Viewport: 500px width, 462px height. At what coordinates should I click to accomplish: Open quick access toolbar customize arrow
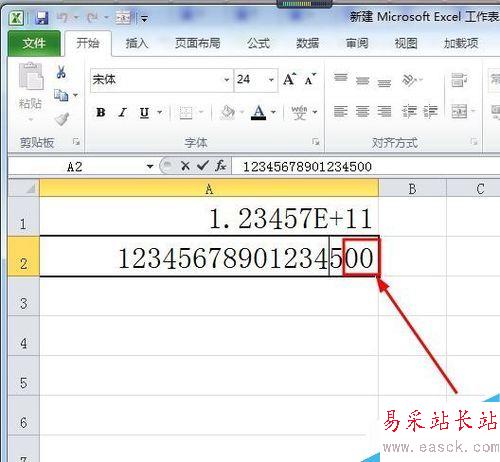(144, 19)
